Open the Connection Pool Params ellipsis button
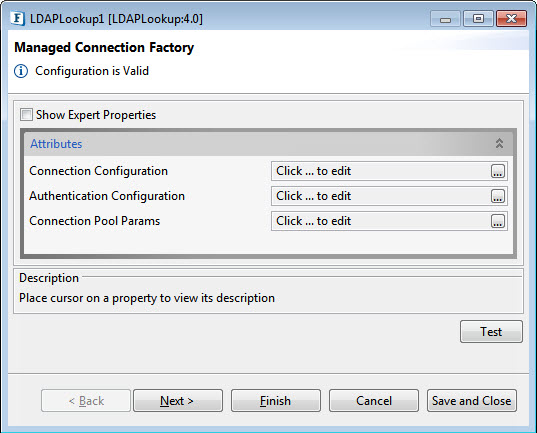 [498, 221]
